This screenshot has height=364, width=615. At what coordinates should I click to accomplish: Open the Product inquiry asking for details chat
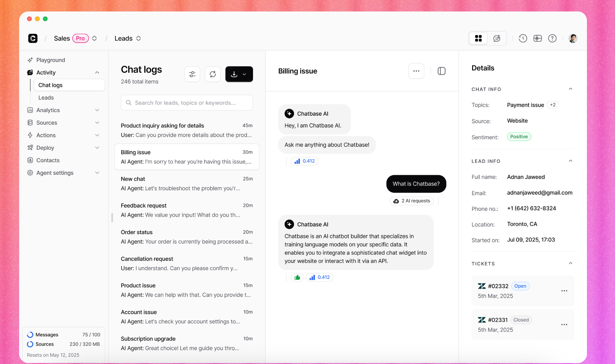187,130
